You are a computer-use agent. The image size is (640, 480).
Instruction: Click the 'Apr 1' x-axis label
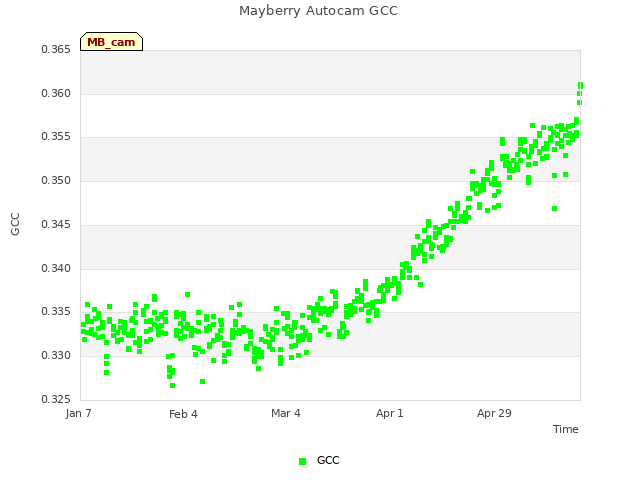390,413
